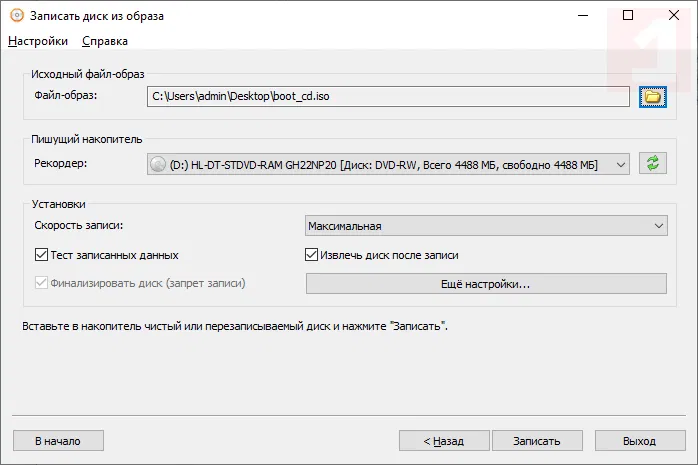
Task: Open the "Скорость записи" dropdown
Action: point(485,227)
